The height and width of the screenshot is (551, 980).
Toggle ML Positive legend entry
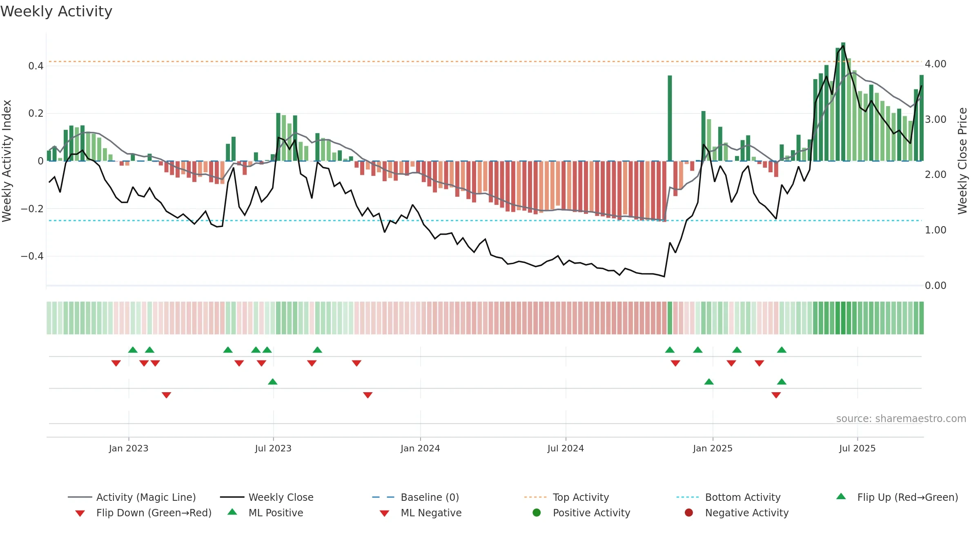click(265, 513)
